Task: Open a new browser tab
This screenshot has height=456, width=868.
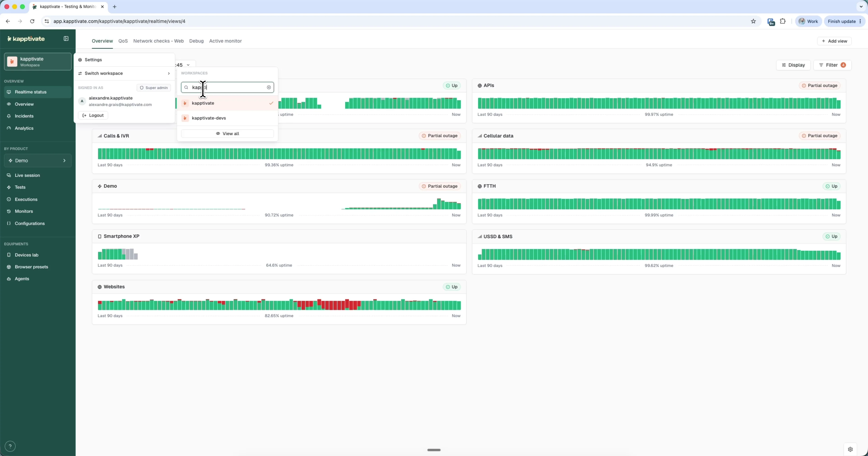Action: (x=115, y=7)
